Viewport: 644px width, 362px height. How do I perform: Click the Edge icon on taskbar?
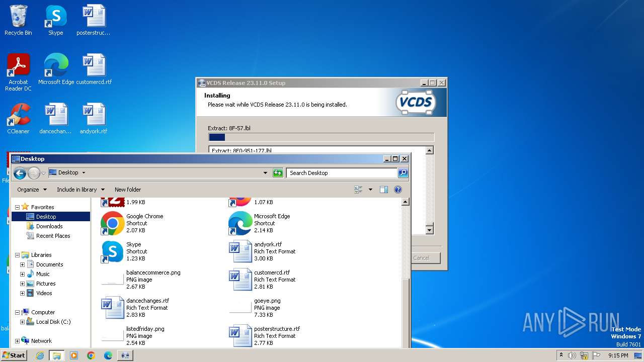[x=108, y=355]
